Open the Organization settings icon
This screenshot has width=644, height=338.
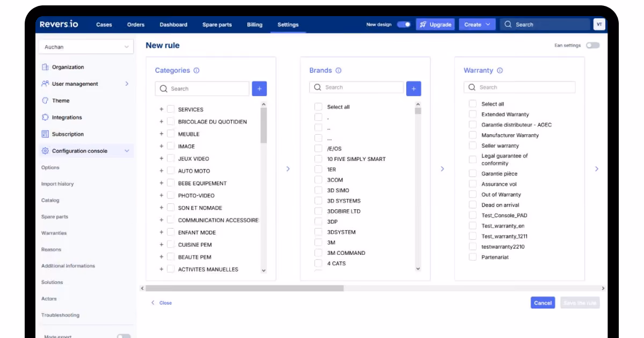45,67
